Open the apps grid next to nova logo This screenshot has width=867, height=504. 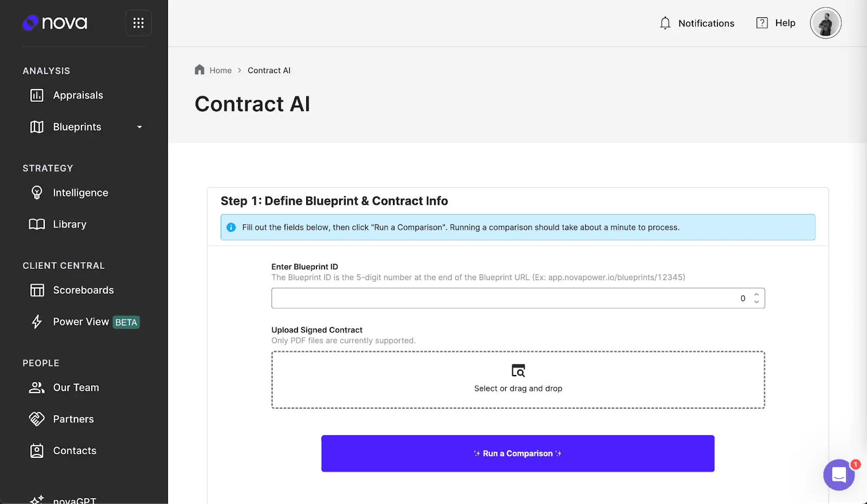point(138,23)
